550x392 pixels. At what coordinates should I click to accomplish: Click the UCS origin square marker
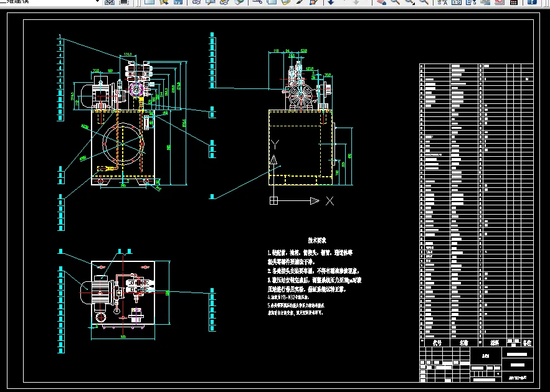click(273, 201)
